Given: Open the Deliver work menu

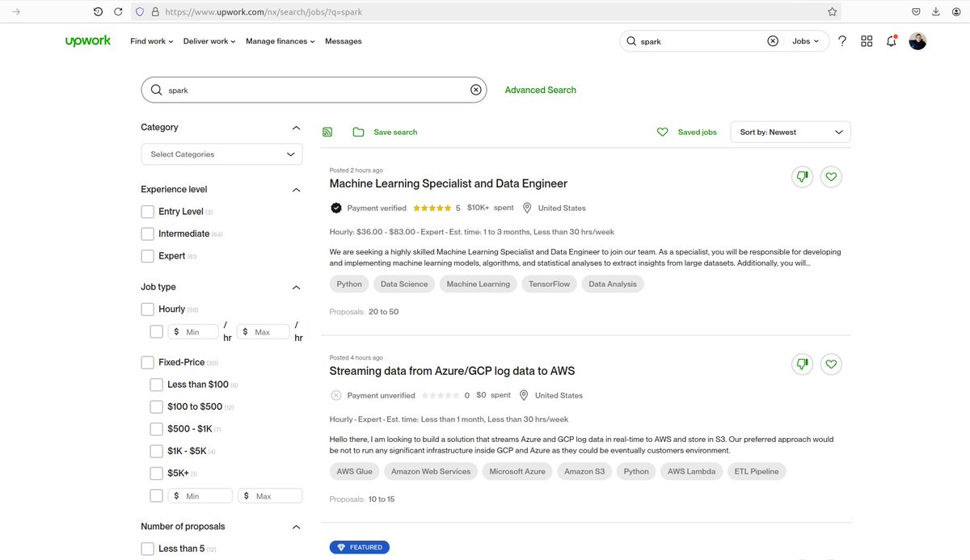Looking at the screenshot, I should click(x=209, y=41).
